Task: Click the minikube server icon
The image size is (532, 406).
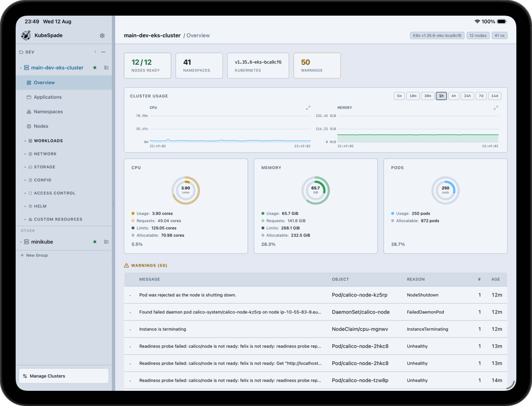Action: (27, 242)
